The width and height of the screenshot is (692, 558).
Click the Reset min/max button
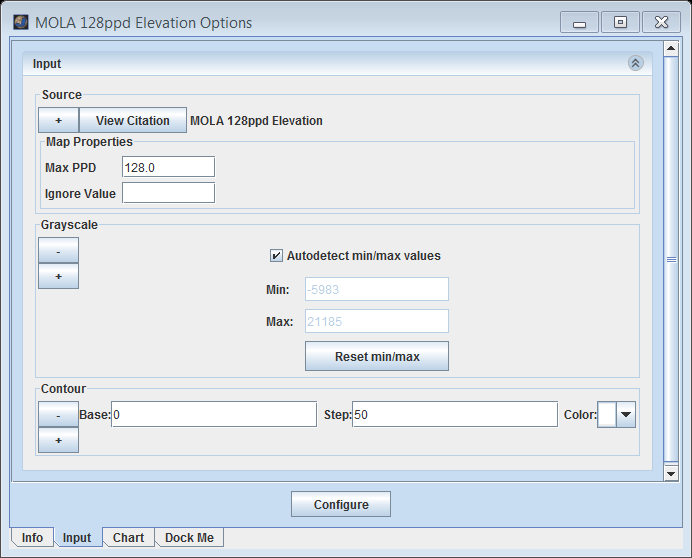click(x=377, y=356)
